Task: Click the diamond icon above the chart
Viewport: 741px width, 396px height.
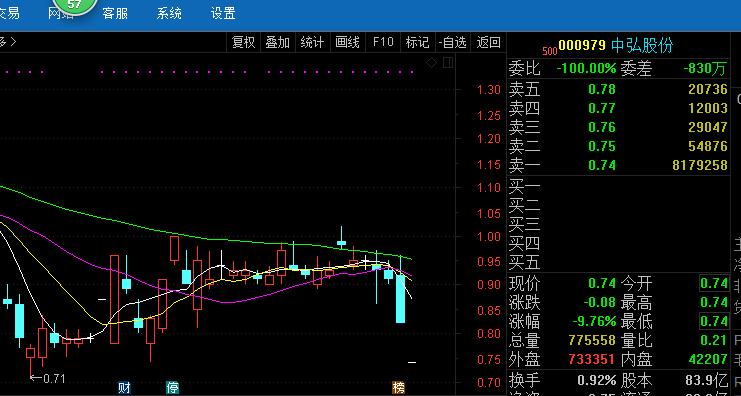Action: pos(431,62)
